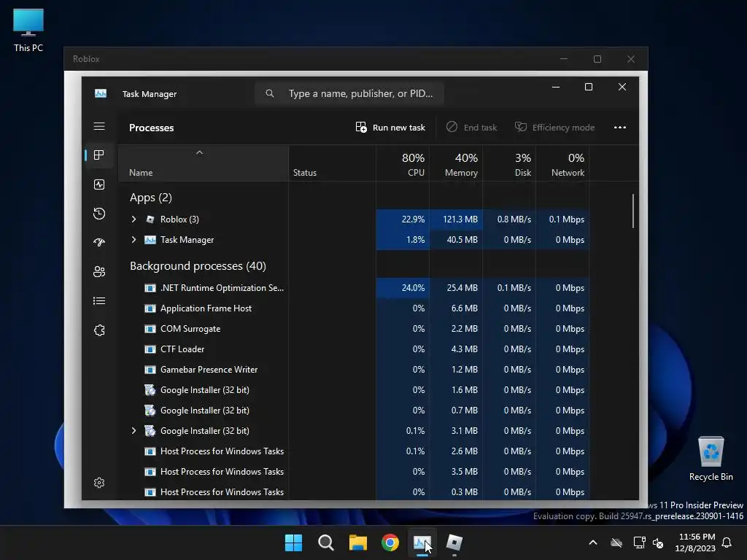Image resolution: width=747 pixels, height=560 pixels.
Task: Select the CTF Loader row name
Action: 182,349
